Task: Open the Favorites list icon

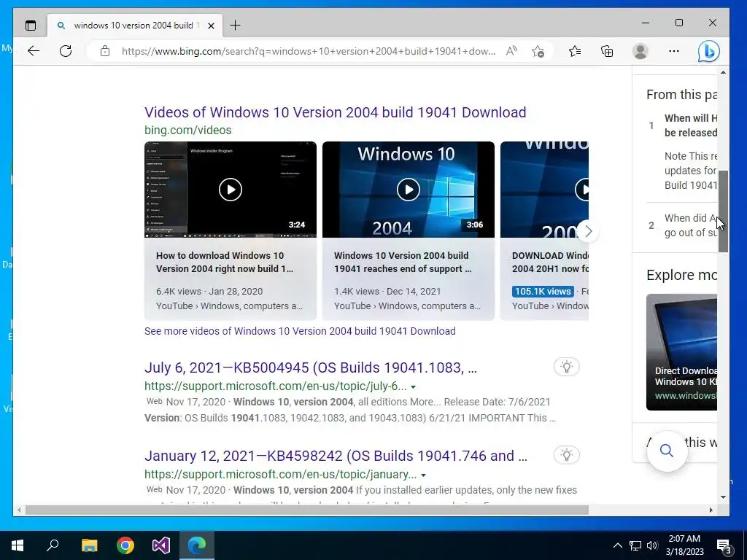Action: 575,51
